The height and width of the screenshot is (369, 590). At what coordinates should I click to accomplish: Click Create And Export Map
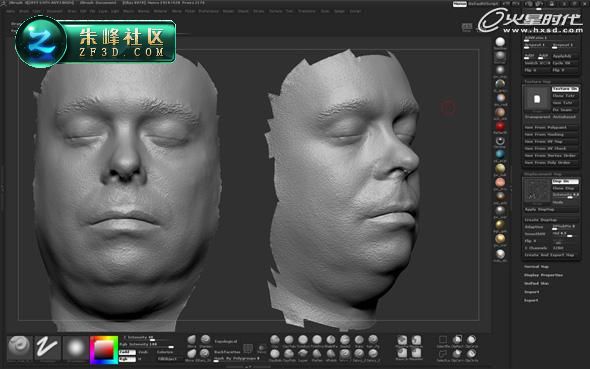(551, 255)
